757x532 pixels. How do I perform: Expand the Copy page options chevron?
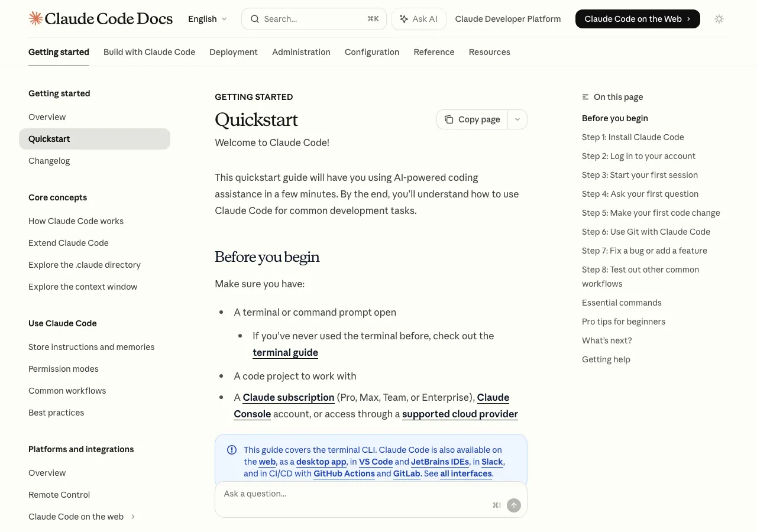(x=517, y=119)
